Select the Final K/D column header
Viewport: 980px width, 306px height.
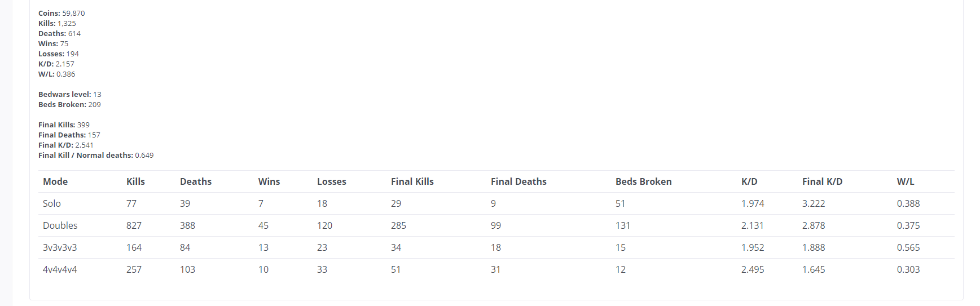823,181
